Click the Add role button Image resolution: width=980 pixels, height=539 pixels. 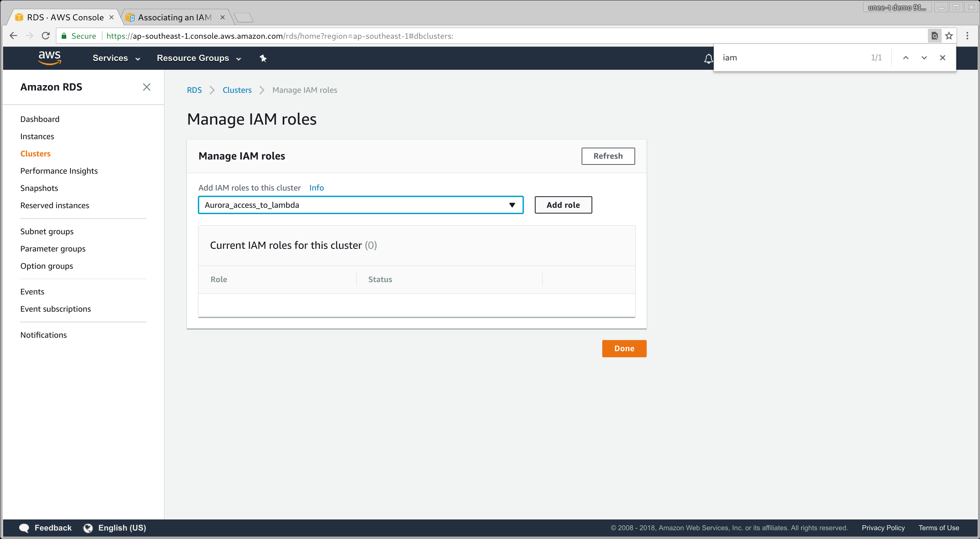point(563,205)
